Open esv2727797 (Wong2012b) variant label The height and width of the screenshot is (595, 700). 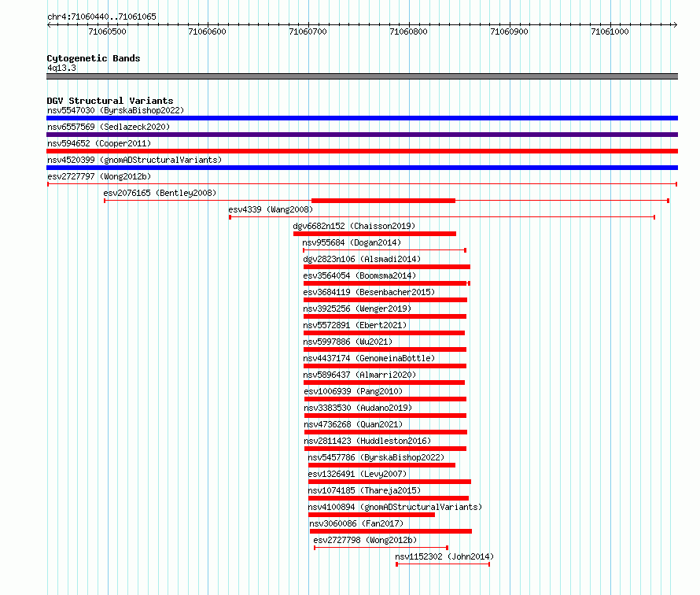point(99,176)
